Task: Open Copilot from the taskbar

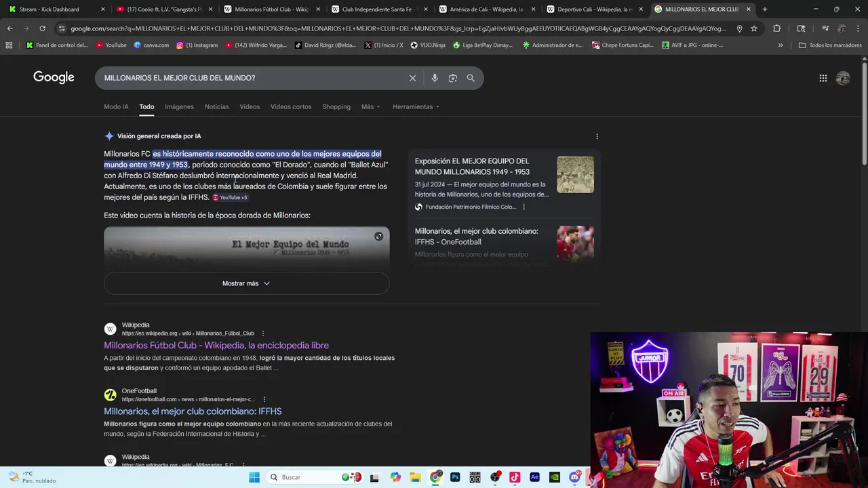Action: click(395, 477)
